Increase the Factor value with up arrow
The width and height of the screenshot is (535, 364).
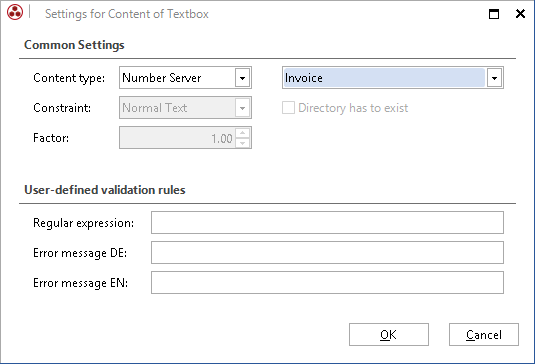[242, 133]
